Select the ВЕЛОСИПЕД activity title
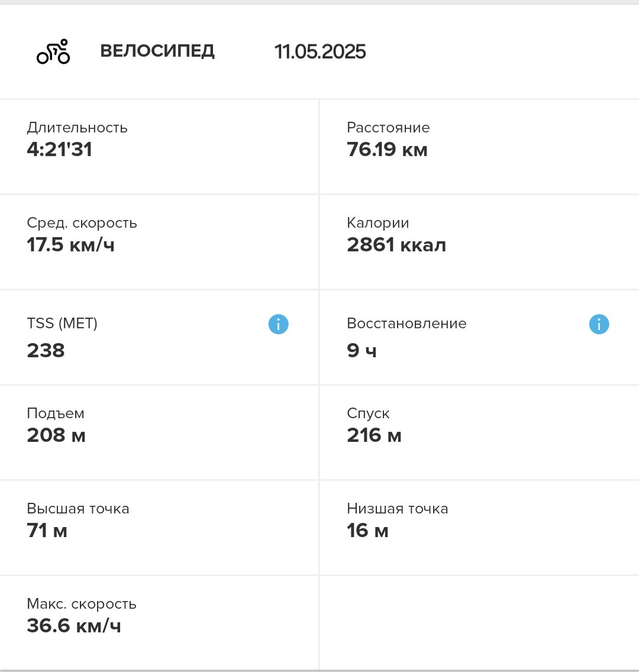The image size is (639, 672). click(x=157, y=51)
